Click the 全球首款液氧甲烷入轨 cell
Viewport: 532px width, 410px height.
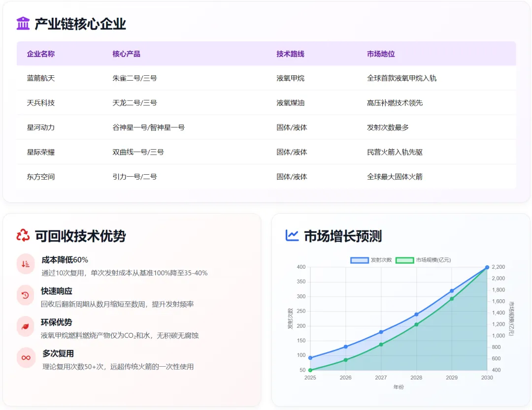(x=402, y=78)
